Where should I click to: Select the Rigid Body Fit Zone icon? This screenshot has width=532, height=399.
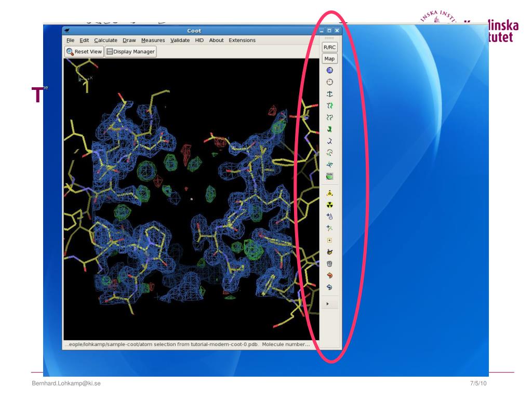(329, 106)
